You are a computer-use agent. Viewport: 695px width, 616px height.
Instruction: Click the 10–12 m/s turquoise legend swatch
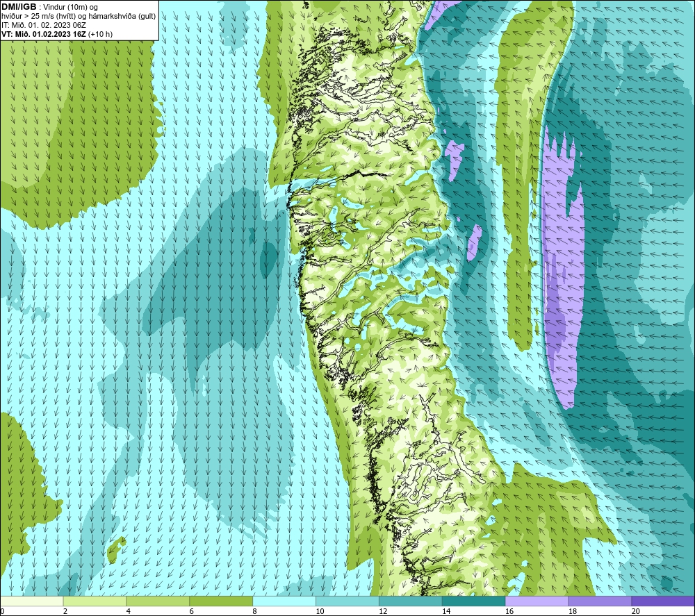pos(347,601)
